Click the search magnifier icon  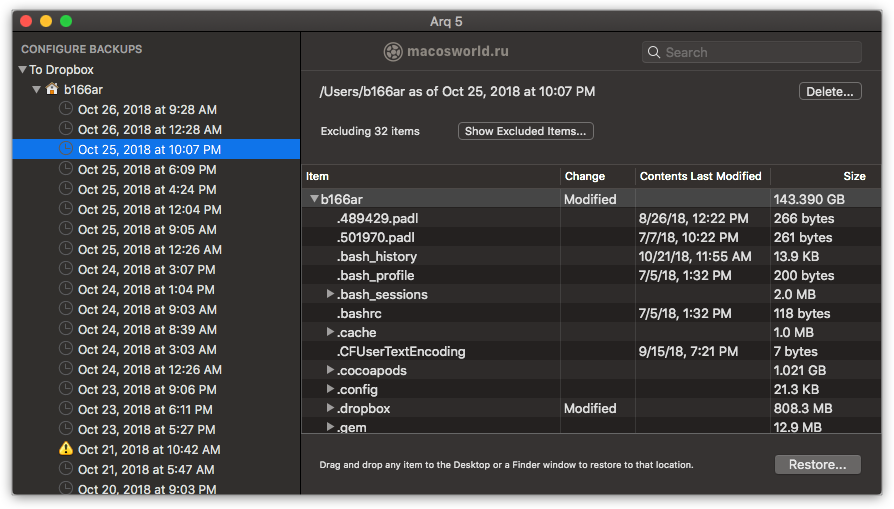[654, 52]
